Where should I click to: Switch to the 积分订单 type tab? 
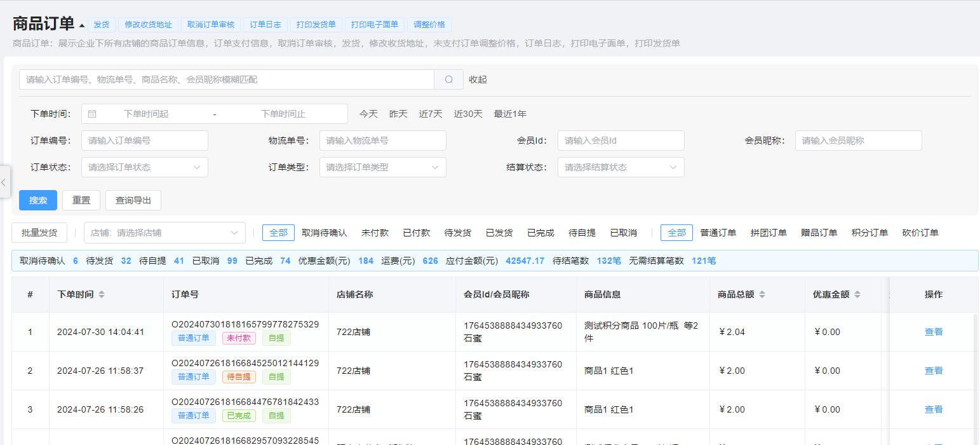869,233
